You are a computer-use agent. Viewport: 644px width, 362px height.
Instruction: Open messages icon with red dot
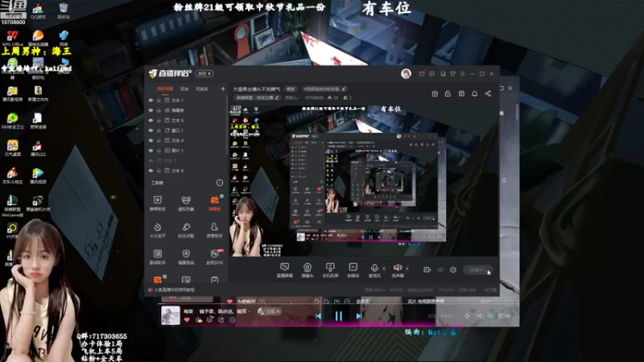(422, 74)
